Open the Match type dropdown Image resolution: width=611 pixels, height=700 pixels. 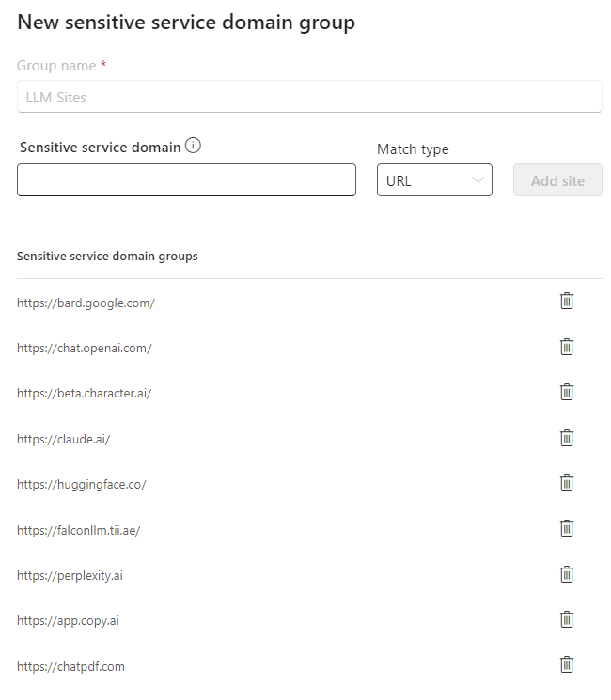tap(434, 180)
